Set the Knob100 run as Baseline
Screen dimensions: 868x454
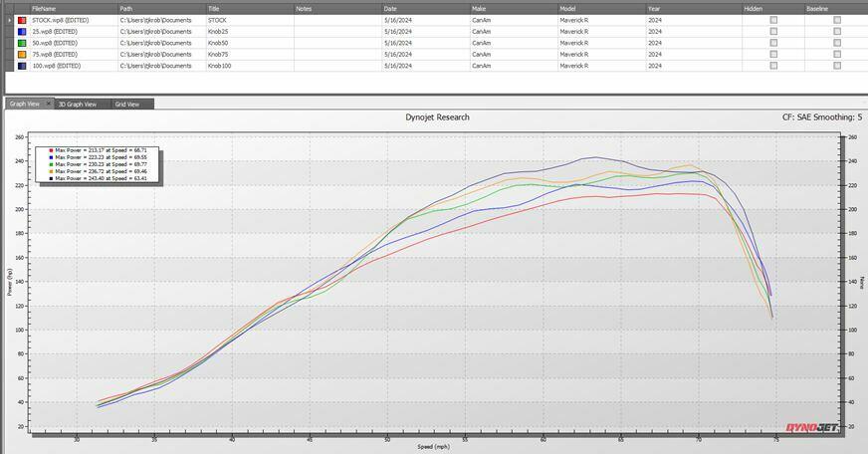point(837,66)
